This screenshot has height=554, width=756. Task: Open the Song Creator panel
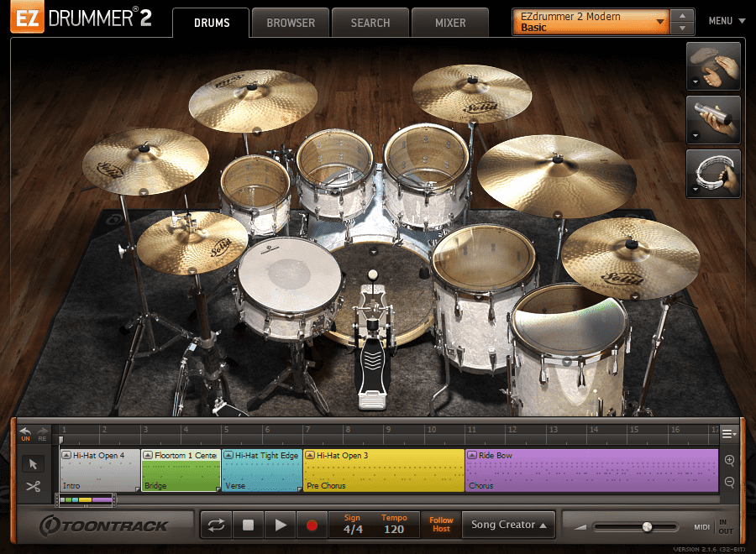coord(509,525)
